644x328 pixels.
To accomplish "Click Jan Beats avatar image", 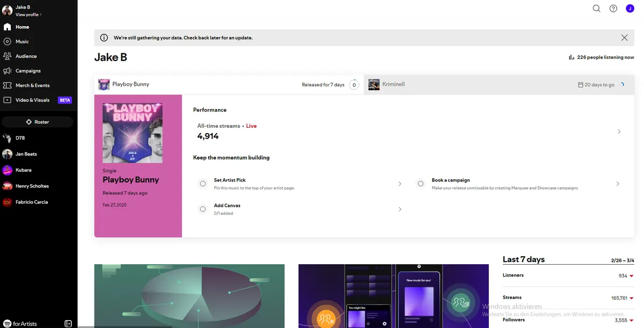I will point(7,154).
